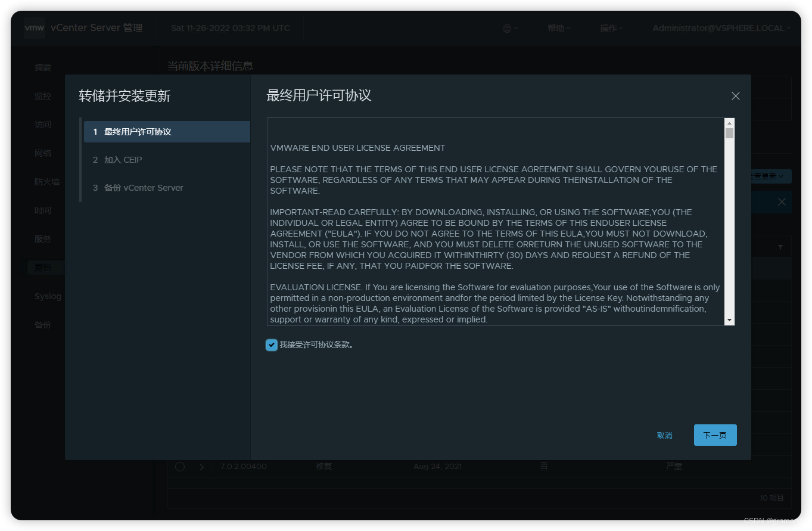Click the 取消 cancel button
Screen dimensions: 812x531
(664, 435)
